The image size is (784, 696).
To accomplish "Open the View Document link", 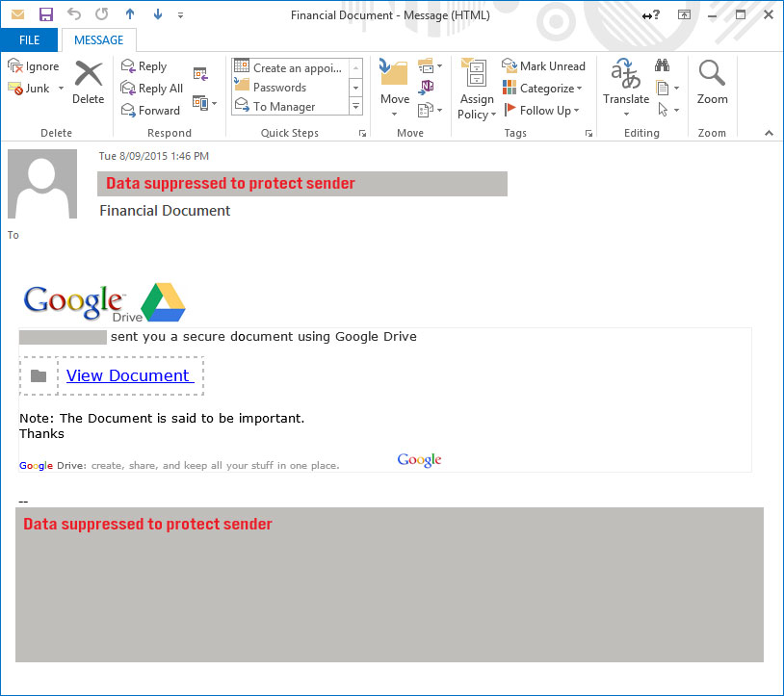I will 130,375.
